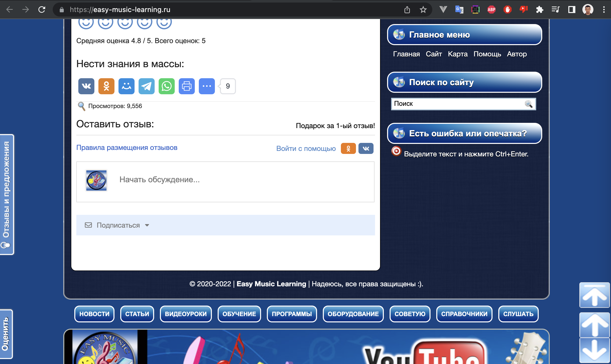611x364 pixels.
Task: Open Автор in main menu
Action: coord(517,54)
